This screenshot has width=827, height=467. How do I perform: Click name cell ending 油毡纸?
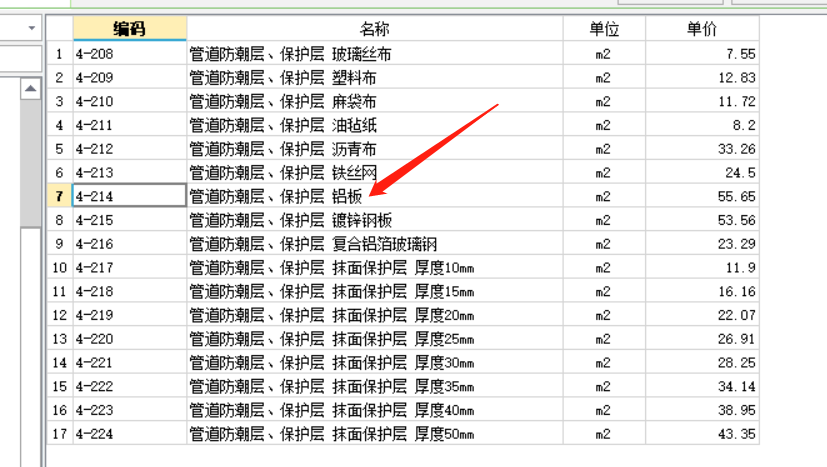pos(375,125)
